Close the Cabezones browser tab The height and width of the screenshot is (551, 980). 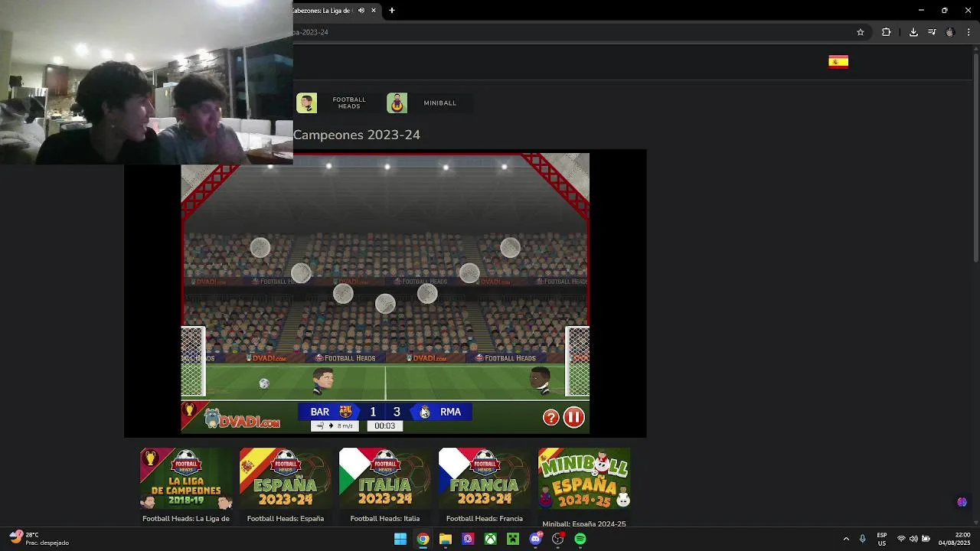[x=374, y=11]
